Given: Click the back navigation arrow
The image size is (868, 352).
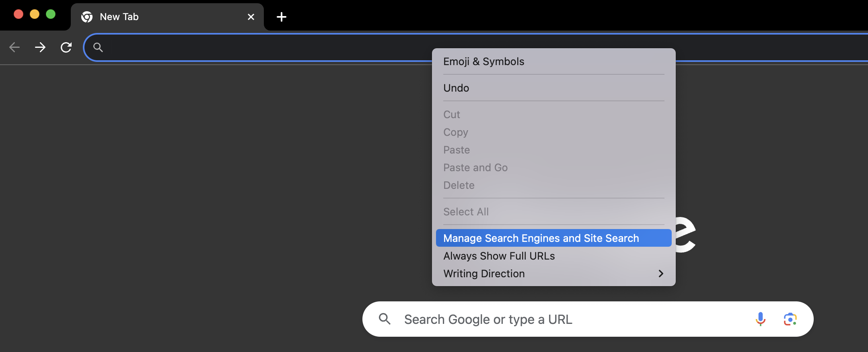Looking at the screenshot, I should pos(14,47).
